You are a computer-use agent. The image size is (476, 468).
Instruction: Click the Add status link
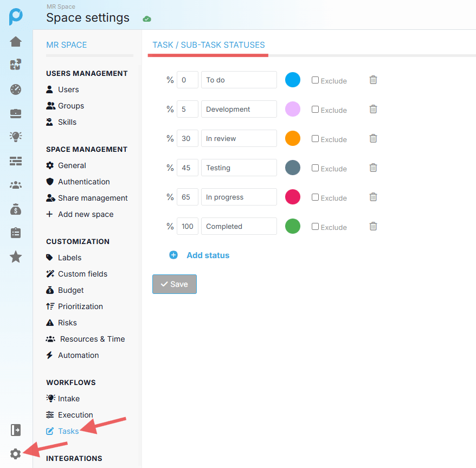[208, 255]
